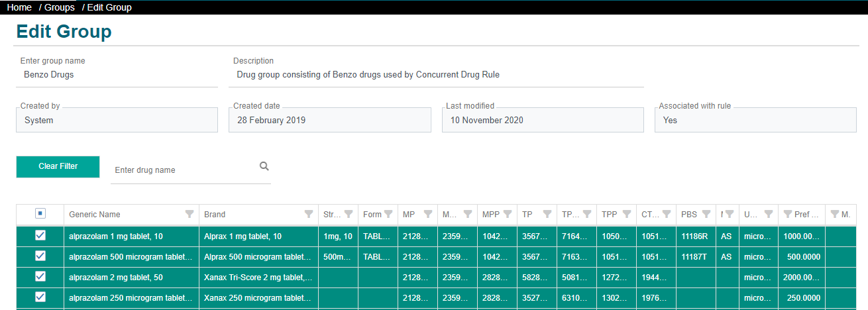The width and height of the screenshot is (868, 310).
Task: Open filter for the MP column
Action: (x=428, y=214)
